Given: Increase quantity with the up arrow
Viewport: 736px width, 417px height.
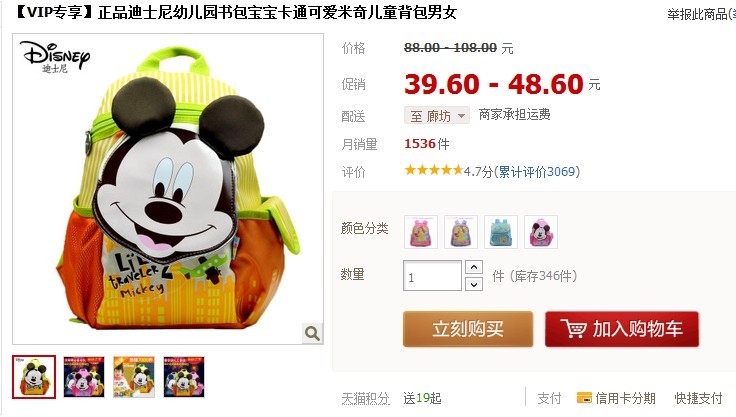Looking at the screenshot, I should [474, 267].
